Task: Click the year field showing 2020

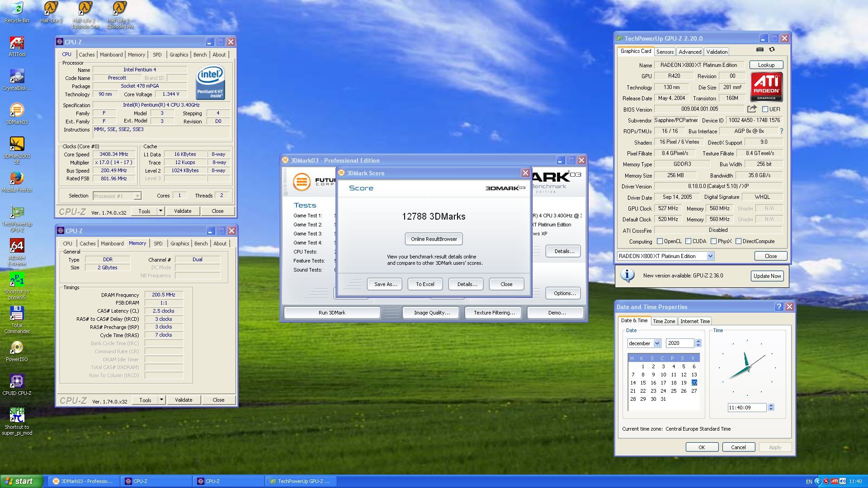Action: pos(681,343)
